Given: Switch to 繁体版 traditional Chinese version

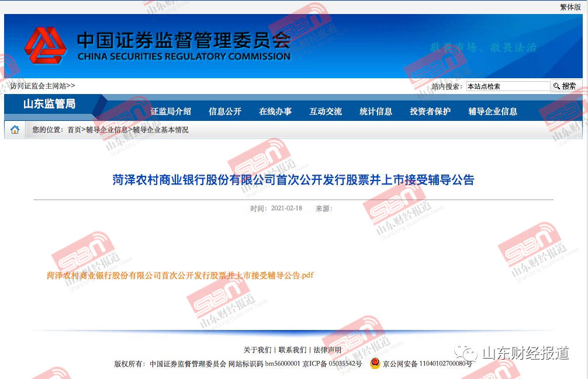Looking at the screenshot, I should coord(570,7).
